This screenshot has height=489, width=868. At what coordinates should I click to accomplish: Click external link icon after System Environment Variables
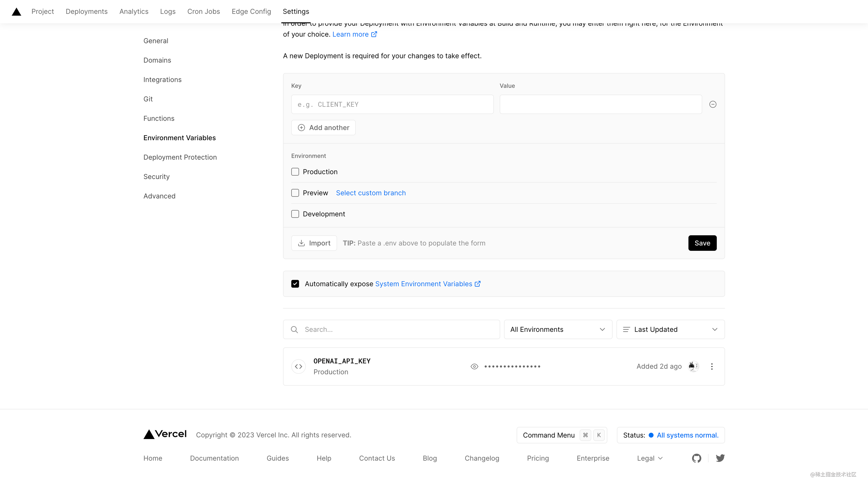pyautogui.click(x=477, y=284)
